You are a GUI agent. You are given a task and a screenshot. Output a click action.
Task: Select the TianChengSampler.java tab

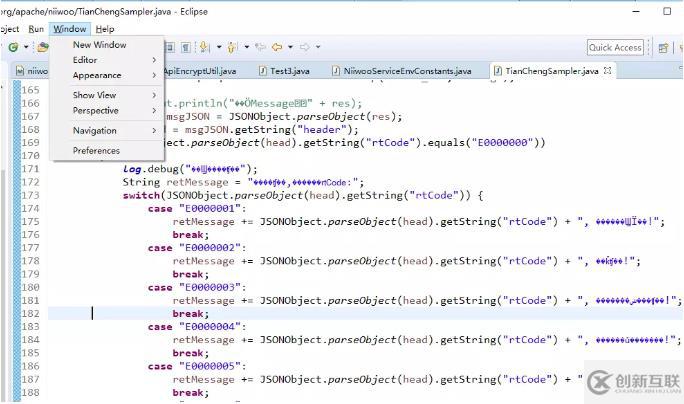551,71
